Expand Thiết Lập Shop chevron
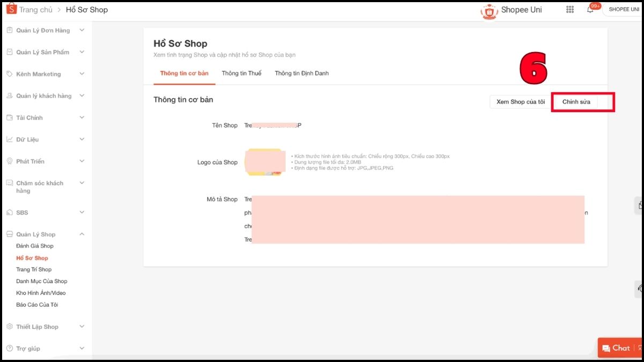Image resolution: width=644 pixels, height=362 pixels. click(x=82, y=326)
